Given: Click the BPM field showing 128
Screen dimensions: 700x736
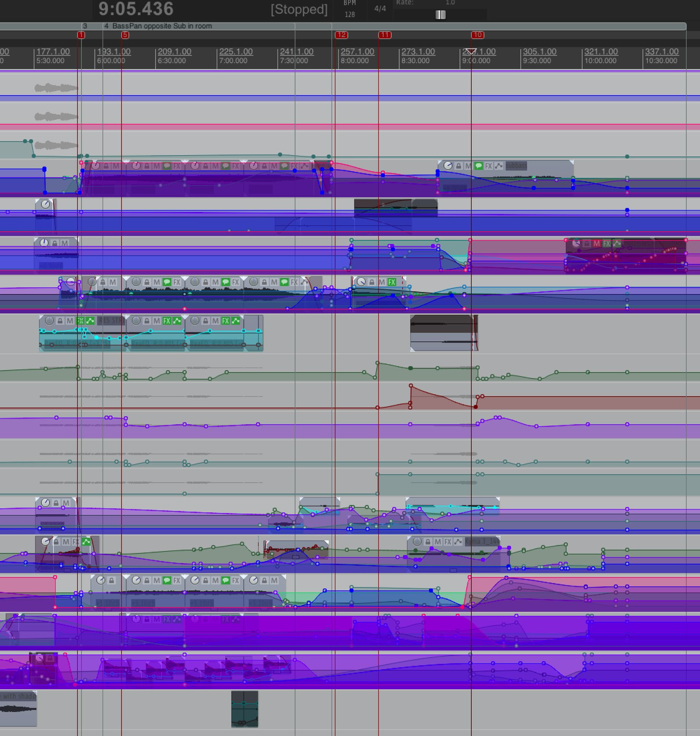Looking at the screenshot, I should point(349,14).
